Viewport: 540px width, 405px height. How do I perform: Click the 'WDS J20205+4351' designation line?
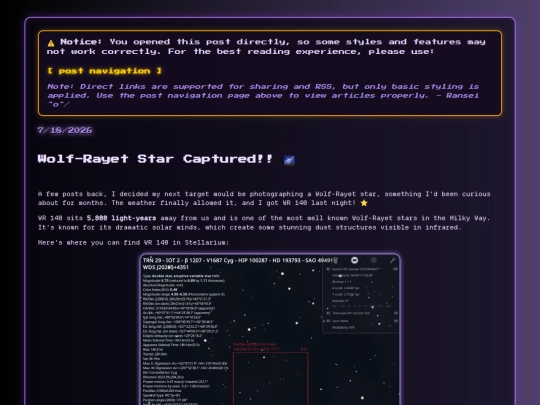click(x=166, y=267)
